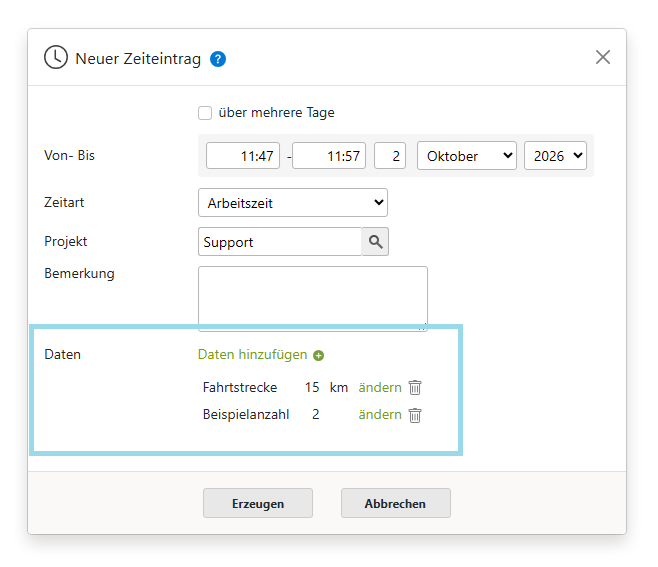The width and height of the screenshot is (658, 567).
Task: Click the Beispielanzahl label text
Action: click(x=246, y=414)
